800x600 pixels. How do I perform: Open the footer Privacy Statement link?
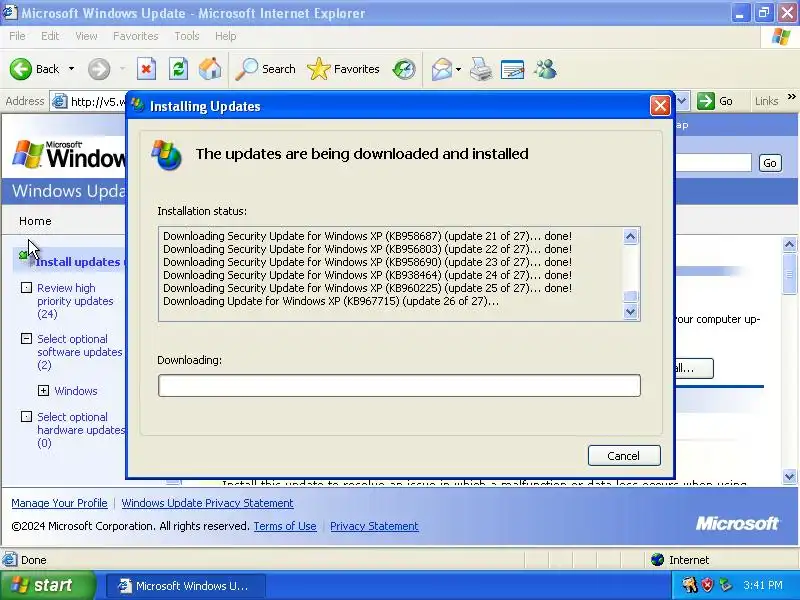pos(374,526)
